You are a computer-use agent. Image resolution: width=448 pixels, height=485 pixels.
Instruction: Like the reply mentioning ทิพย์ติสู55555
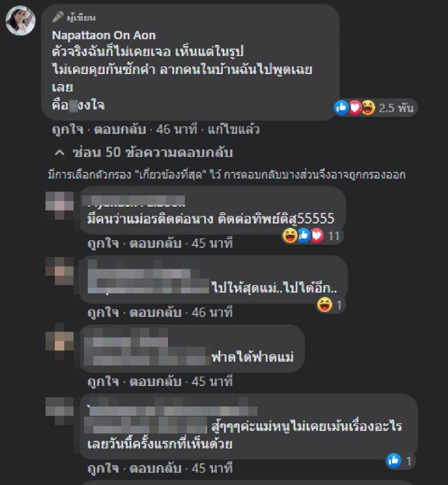click(x=104, y=244)
